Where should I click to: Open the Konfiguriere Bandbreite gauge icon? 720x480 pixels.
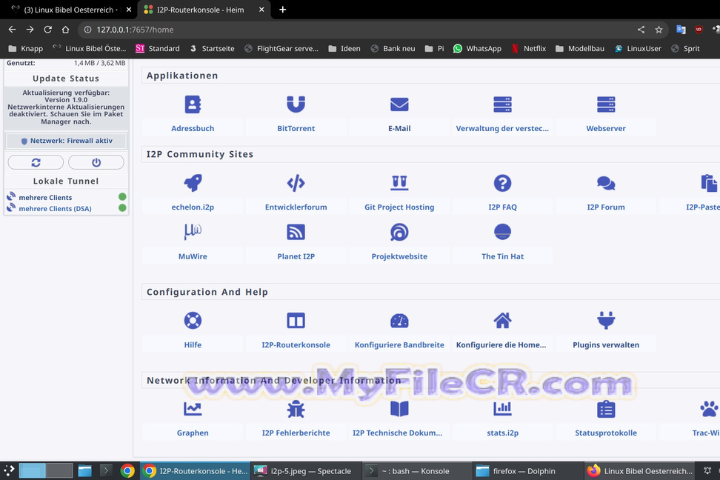[399, 320]
